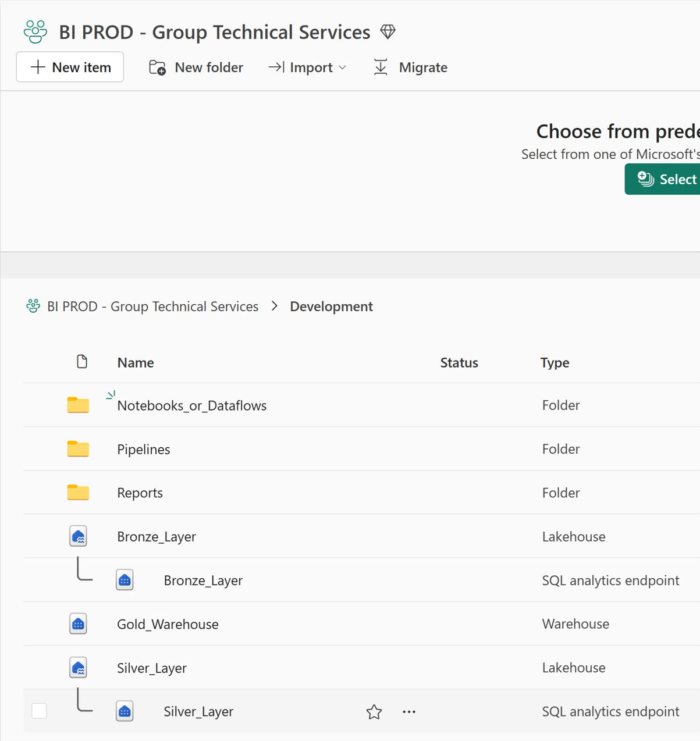Click SQL analytics endpoint text in Bronze_Layer row
Screen dimensions: 700x741
tap(610, 580)
